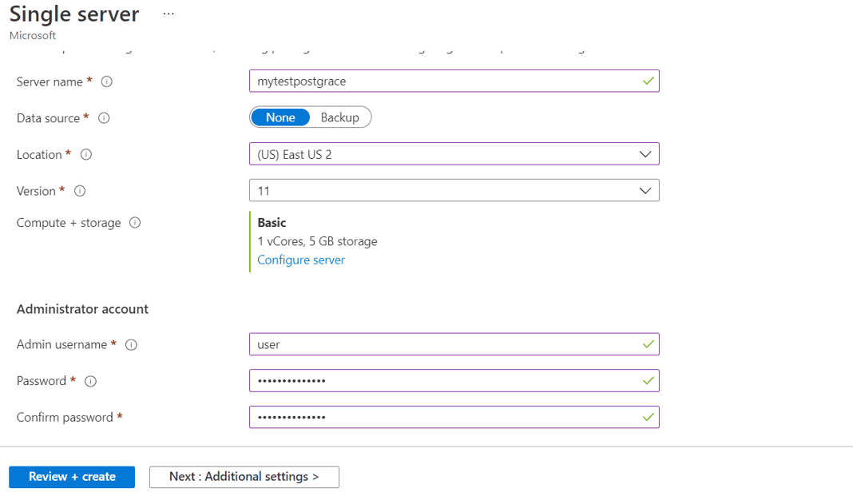
Task: Select the Microsoft publisher label
Action: 32,35
